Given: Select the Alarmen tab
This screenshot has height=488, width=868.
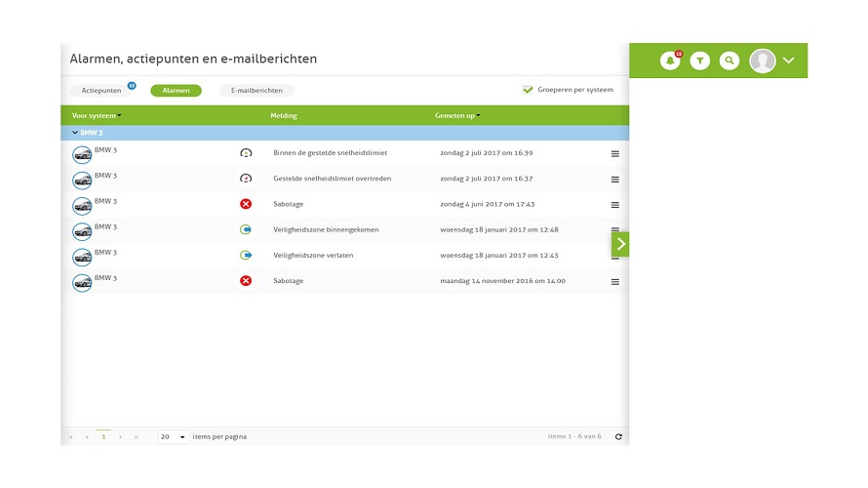Looking at the screenshot, I should coord(176,91).
